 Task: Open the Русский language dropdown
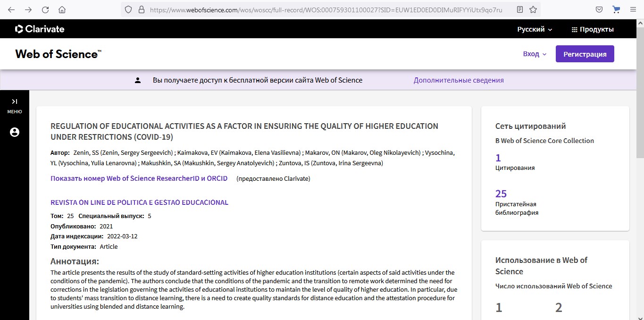(535, 29)
